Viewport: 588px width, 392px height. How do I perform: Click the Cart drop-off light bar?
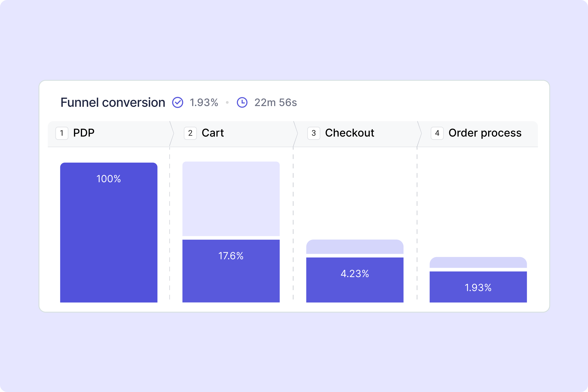(x=231, y=199)
